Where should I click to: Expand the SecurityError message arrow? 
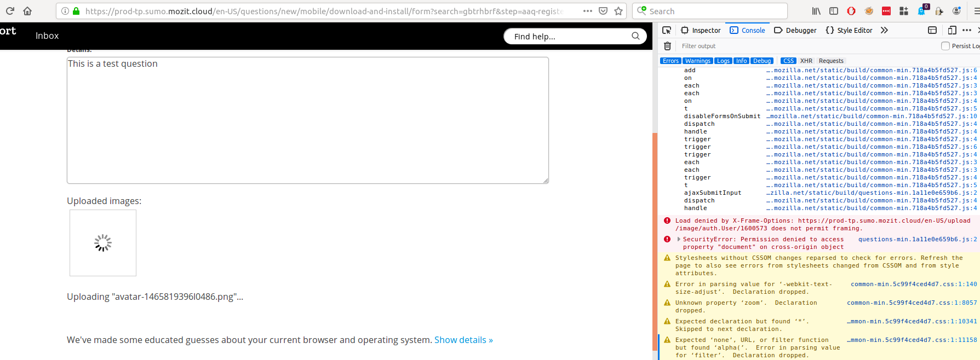[x=679, y=239]
